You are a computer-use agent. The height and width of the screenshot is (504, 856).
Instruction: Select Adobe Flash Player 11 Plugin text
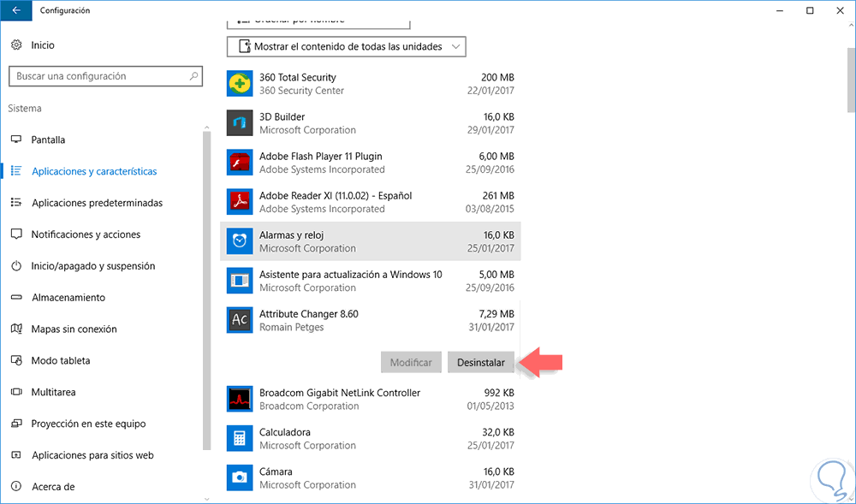click(320, 157)
